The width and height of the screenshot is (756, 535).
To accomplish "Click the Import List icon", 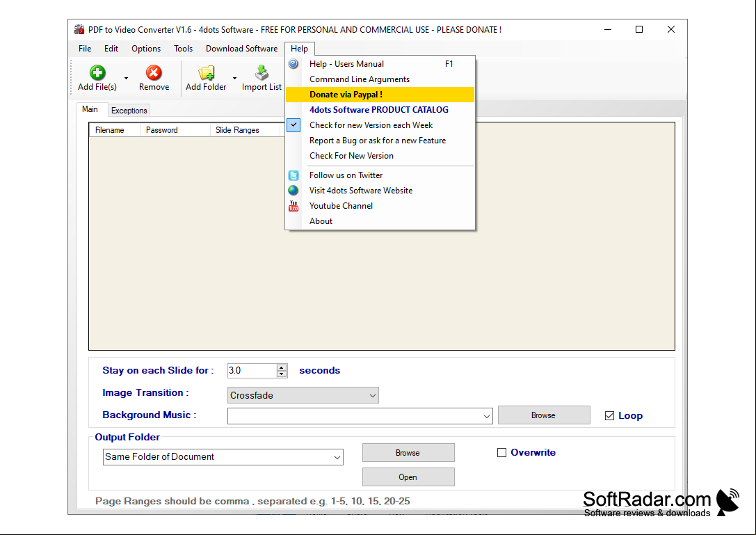I will (262, 72).
